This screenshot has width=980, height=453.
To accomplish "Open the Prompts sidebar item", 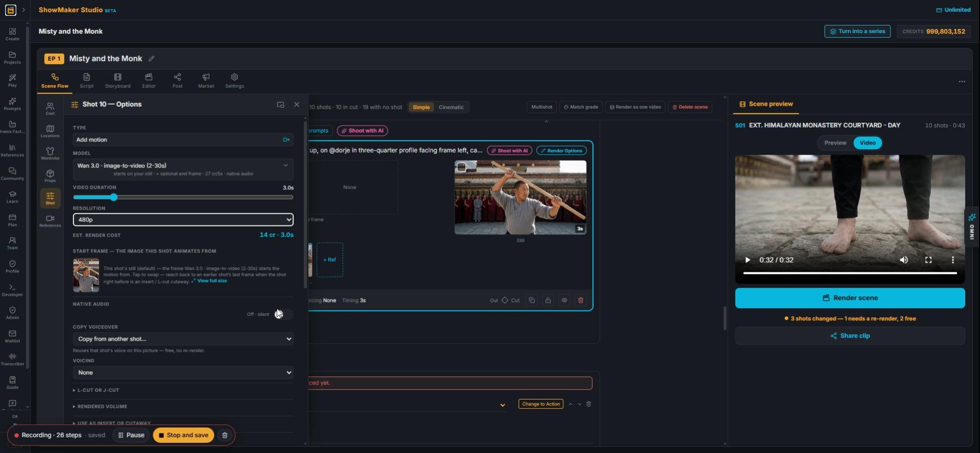I will [12, 104].
